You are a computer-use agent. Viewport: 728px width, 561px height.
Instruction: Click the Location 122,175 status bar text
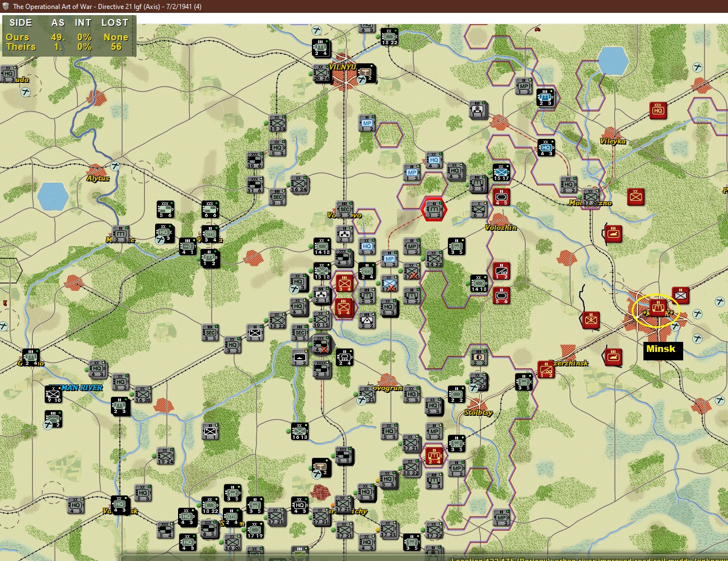pos(589,558)
